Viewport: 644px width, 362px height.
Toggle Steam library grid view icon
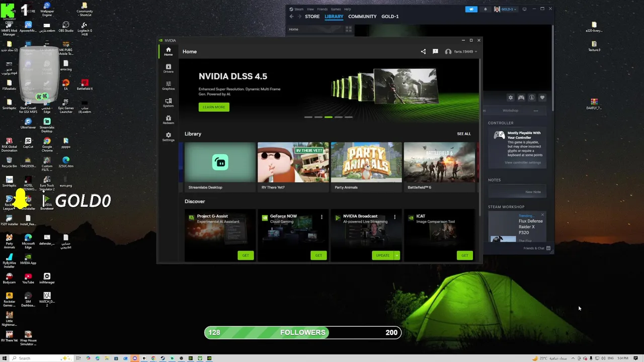[348, 29]
